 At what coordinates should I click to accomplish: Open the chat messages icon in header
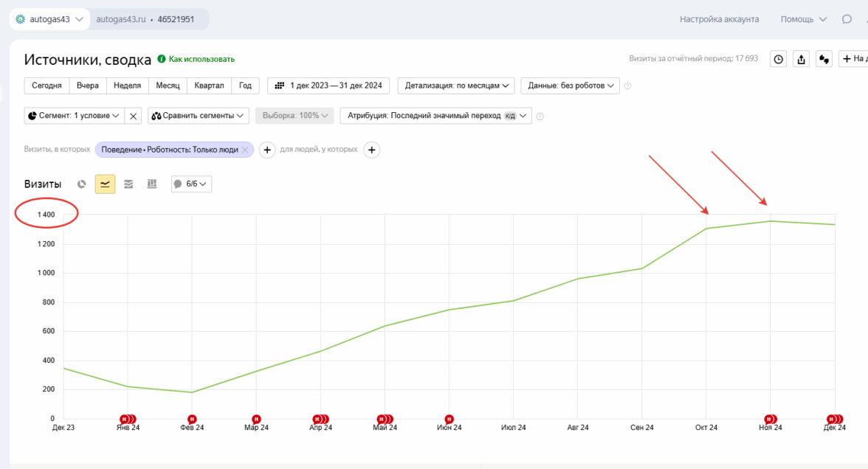[847, 19]
